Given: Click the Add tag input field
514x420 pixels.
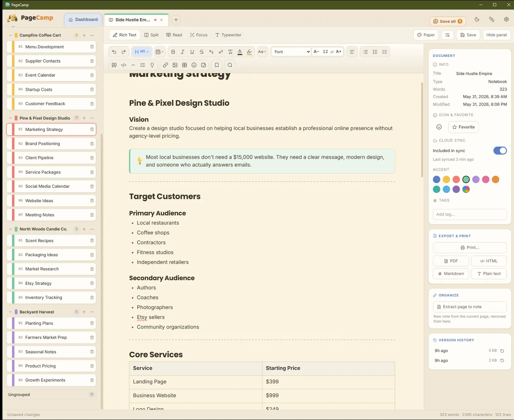Looking at the screenshot, I should coord(470,214).
